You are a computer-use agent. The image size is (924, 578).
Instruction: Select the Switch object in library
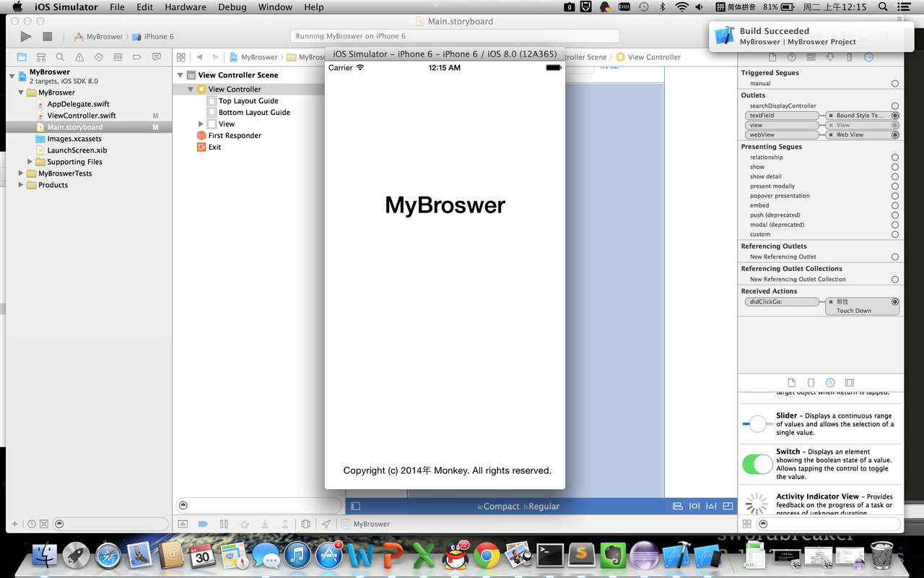click(x=821, y=464)
